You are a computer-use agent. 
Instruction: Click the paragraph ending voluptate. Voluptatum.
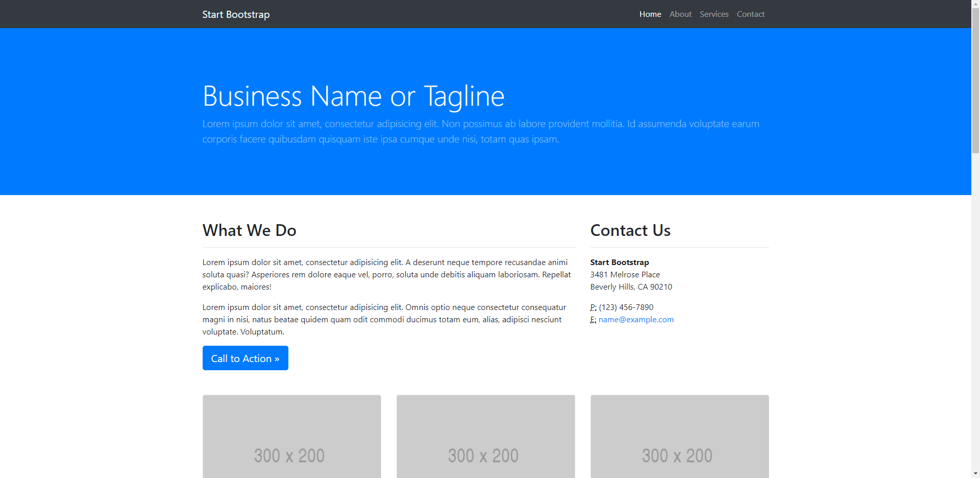384,320
